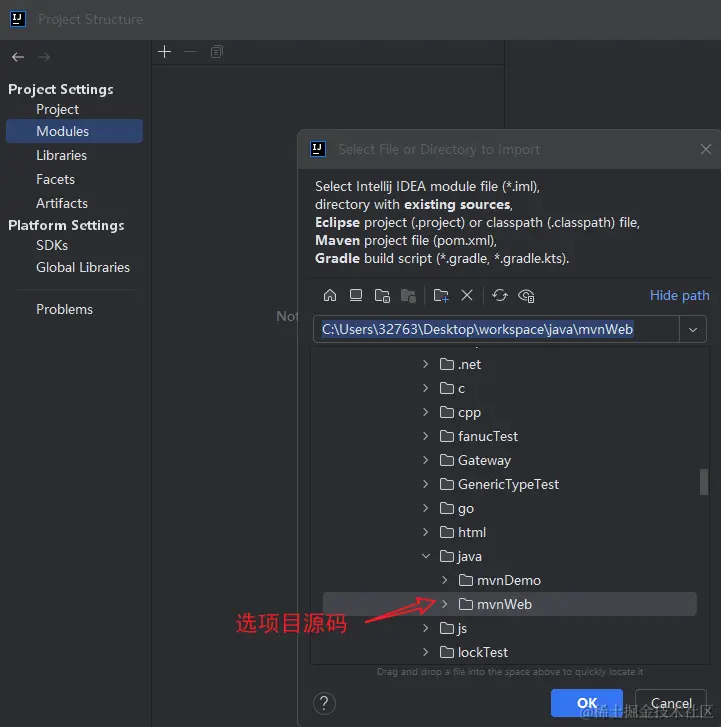Expand the cpp folder
This screenshot has height=727, width=721.
(x=426, y=412)
